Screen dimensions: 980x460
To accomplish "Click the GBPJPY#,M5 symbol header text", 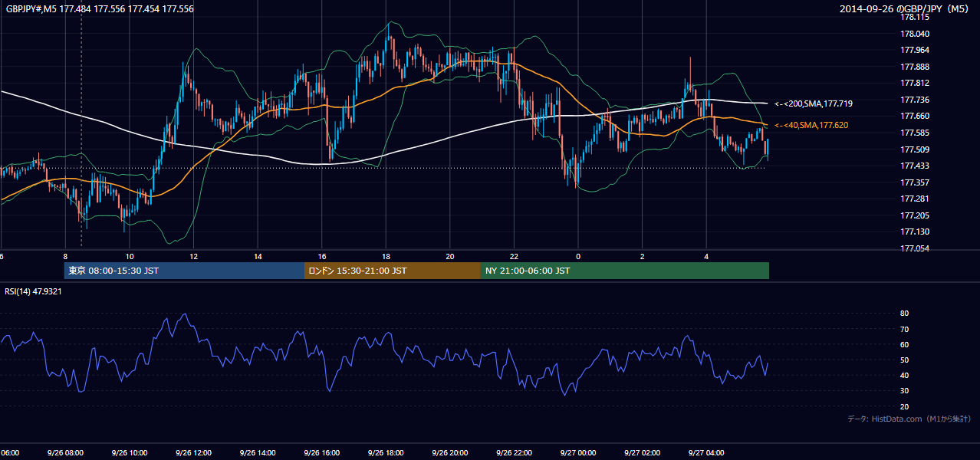I will click(x=100, y=9).
